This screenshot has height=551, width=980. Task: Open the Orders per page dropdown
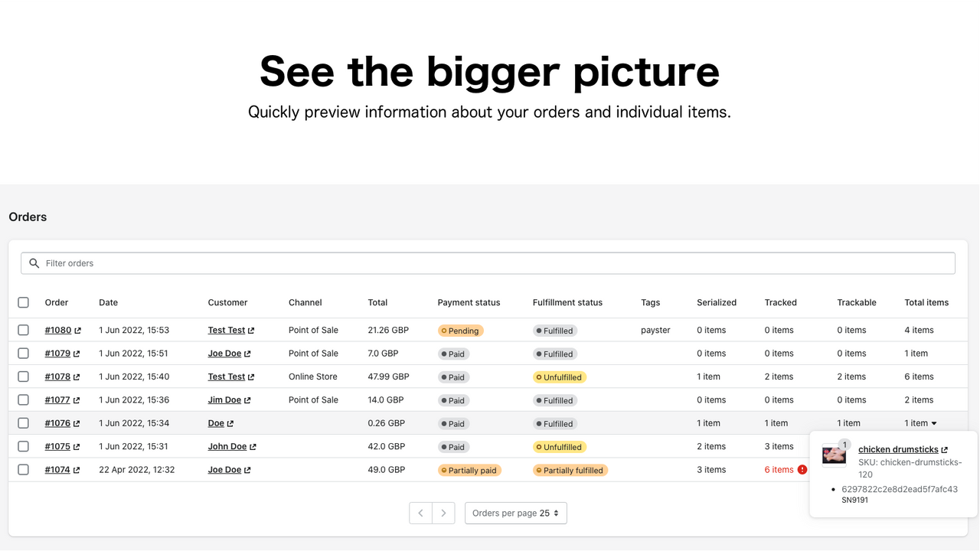pyautogui.click(x=515, y=513)
